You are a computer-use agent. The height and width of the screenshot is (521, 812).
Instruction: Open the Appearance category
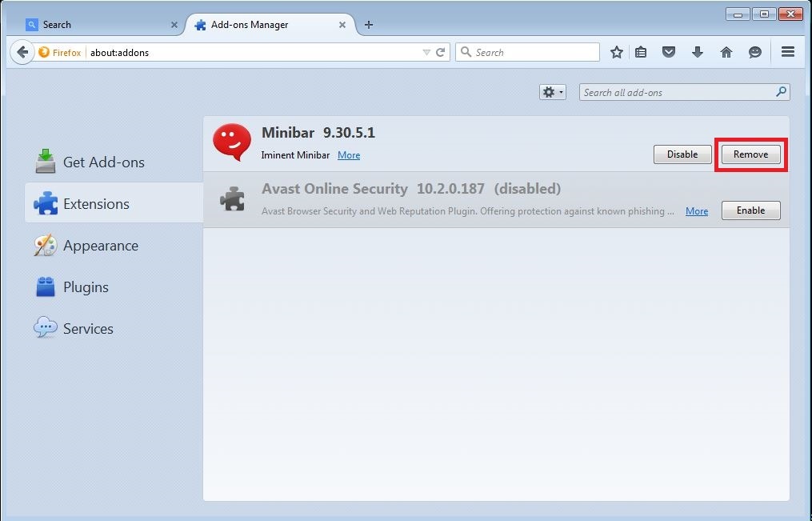point(114,246)
